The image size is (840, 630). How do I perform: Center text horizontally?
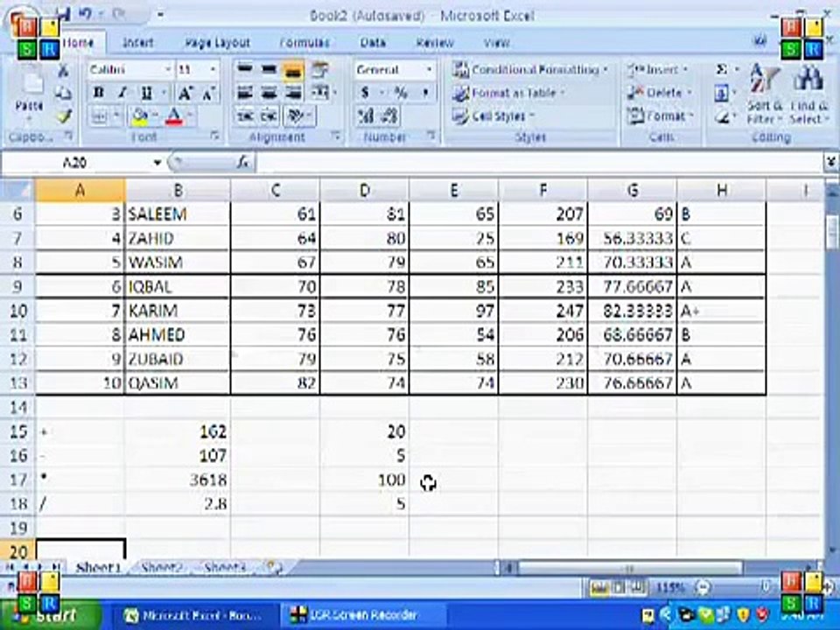coord(269,93)
